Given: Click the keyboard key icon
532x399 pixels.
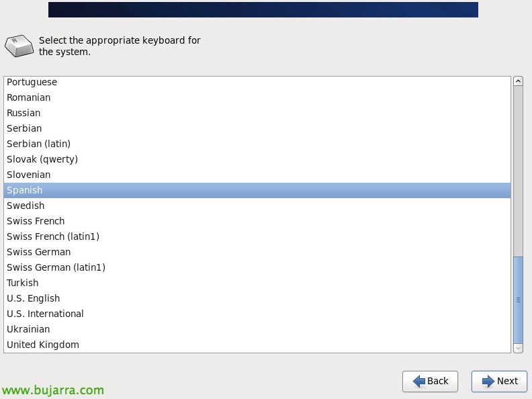Looking at the screenshot, I should [x=19, y=46].
